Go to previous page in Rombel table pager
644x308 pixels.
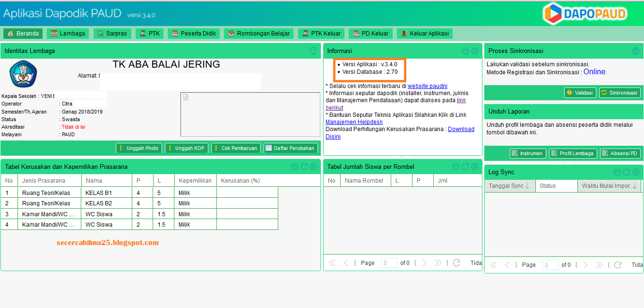(x=346, y=263)
